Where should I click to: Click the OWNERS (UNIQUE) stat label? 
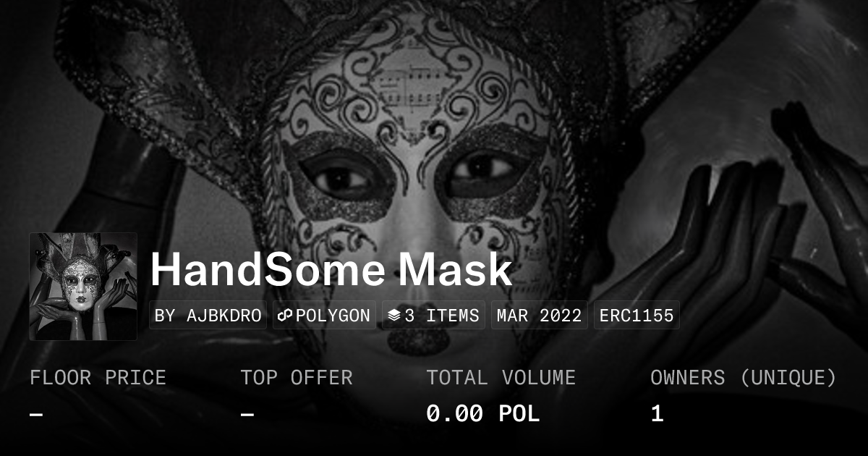point(744,378)
